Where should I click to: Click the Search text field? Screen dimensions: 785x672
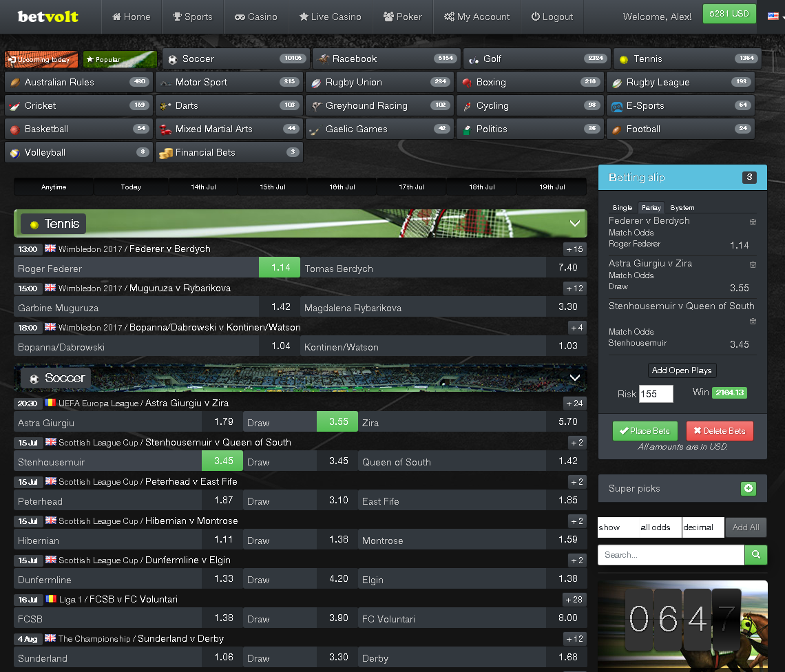pos(671,555)
